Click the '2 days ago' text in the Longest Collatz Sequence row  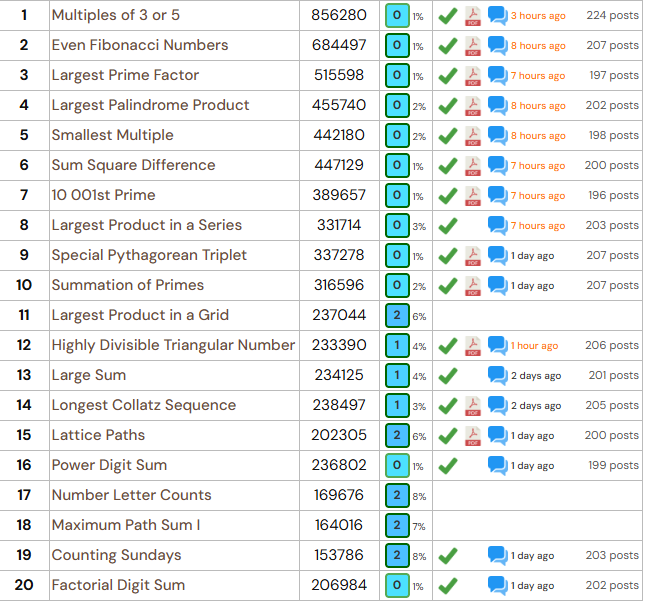[536, 406]
